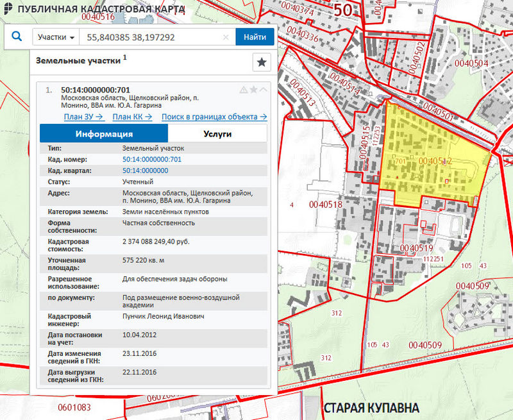Click inside the coordinate search input field

[x=147, y=37]
